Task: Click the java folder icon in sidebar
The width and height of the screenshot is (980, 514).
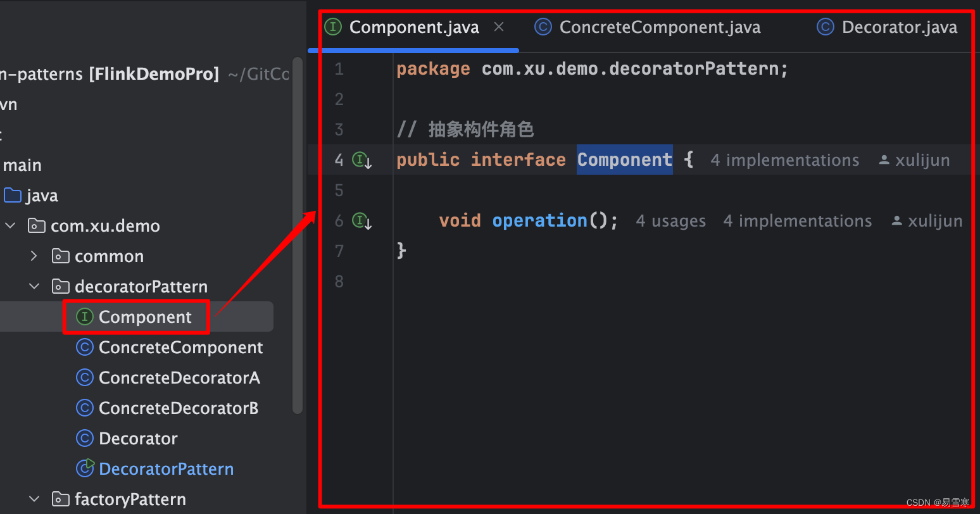Action: (x=12, y=195)
